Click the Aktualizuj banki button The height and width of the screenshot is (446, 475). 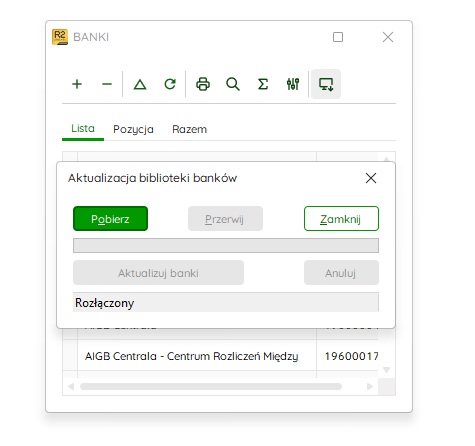pos(158,273)
